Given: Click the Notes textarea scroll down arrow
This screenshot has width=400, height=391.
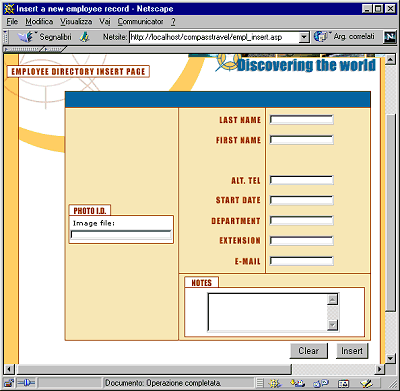Looking at the screenshot, I should (332, 325).
